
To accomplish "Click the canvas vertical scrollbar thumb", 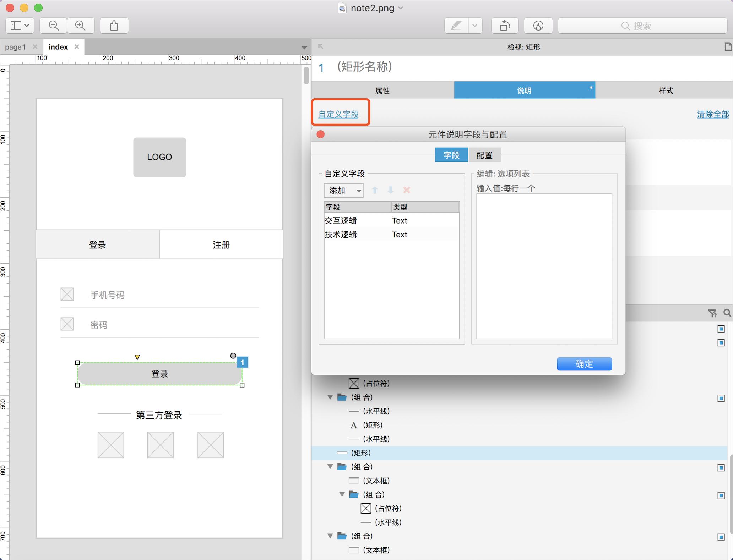I will click(306, 75).
